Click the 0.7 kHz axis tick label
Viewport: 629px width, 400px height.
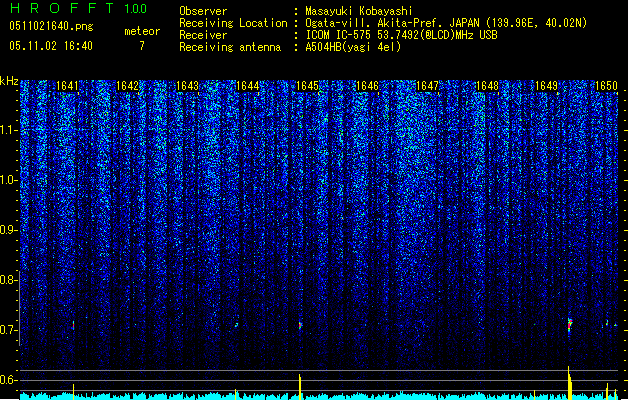(x=8, y=330)
